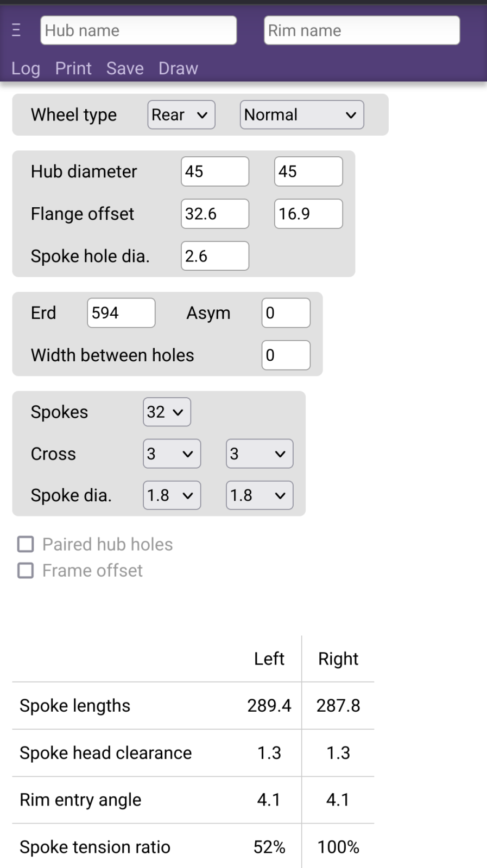This screenshot has width=487, height=868.
Task: Toggle the Frame offset checkbox
Action: click(26, 570)
